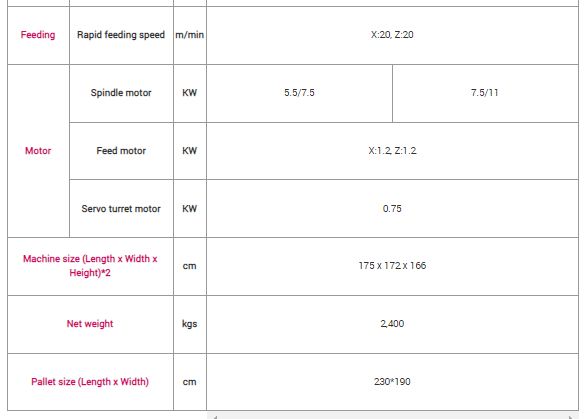Select the Servo turret motor label
The width and height of the screenshot is (588, 419).
[121, 209]
